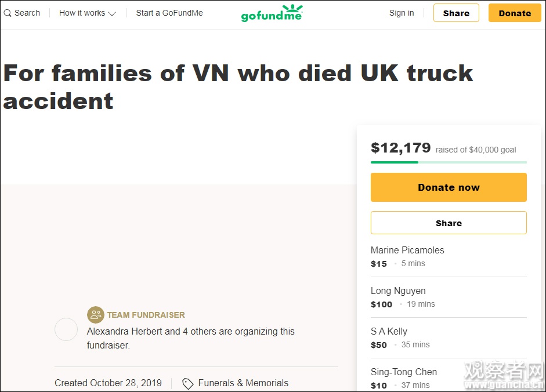This screenshot has width=546, height=392.
Task: Expand the How it works dropdown
Action: coord(88,13)
